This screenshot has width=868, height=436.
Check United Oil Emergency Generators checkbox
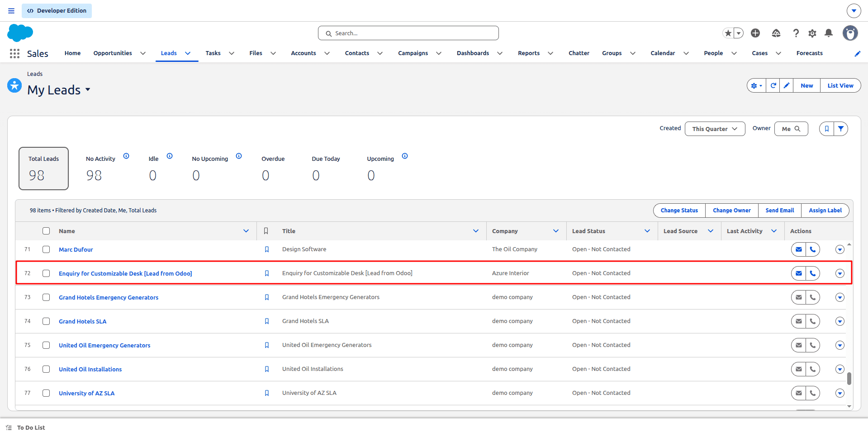(x=46, y=345)
